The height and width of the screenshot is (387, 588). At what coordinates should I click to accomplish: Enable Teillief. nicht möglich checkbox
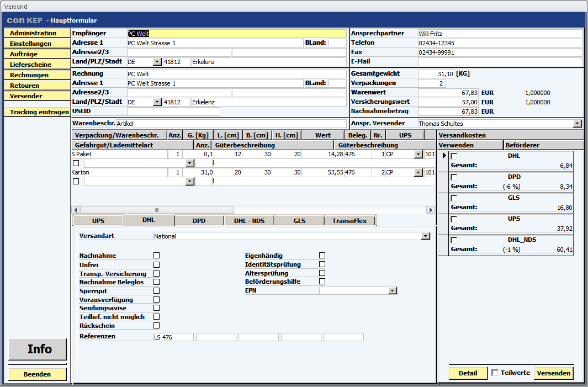tap(156, 317)
